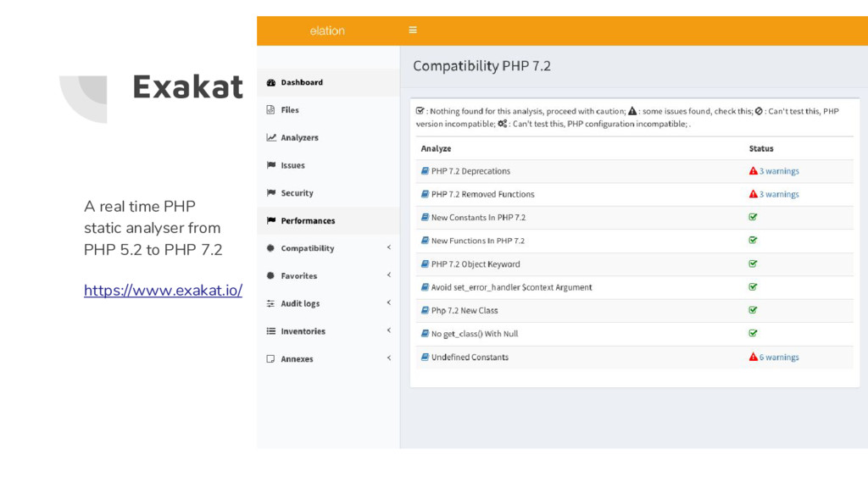Click the elation project title
Screen dimensions: 868x488
pos(327,30)
